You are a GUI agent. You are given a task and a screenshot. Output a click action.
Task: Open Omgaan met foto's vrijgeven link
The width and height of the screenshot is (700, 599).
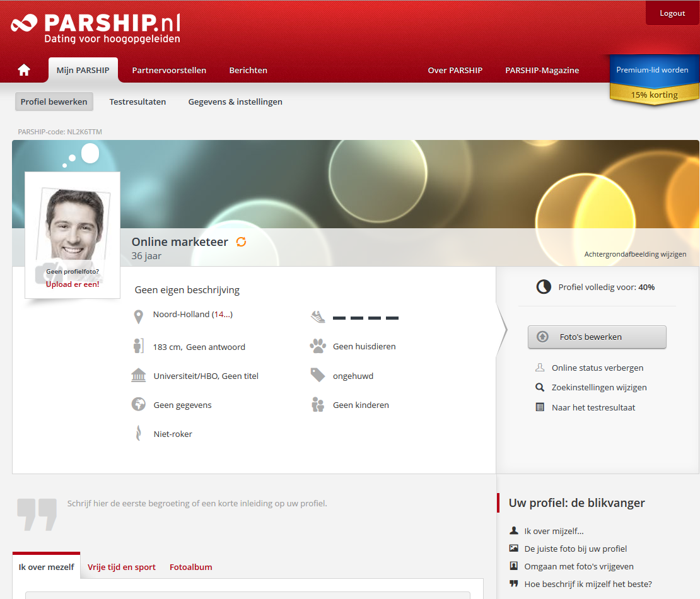579,566
